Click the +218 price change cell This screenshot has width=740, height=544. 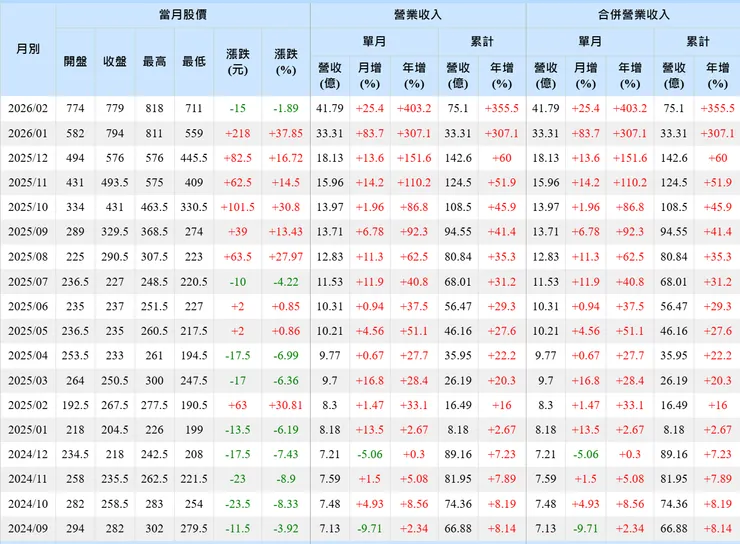point(237,134)
